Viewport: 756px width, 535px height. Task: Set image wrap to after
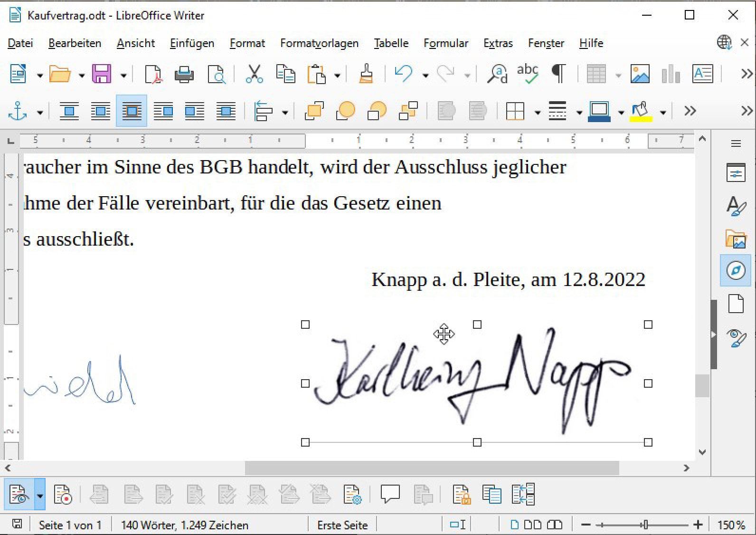195,111
